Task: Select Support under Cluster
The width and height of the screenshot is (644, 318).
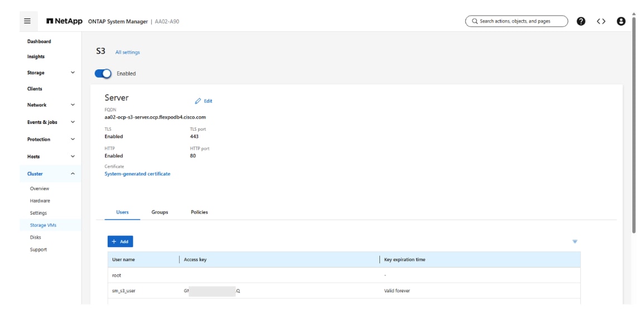Action: pyautogui.click(x=38, y=250)
